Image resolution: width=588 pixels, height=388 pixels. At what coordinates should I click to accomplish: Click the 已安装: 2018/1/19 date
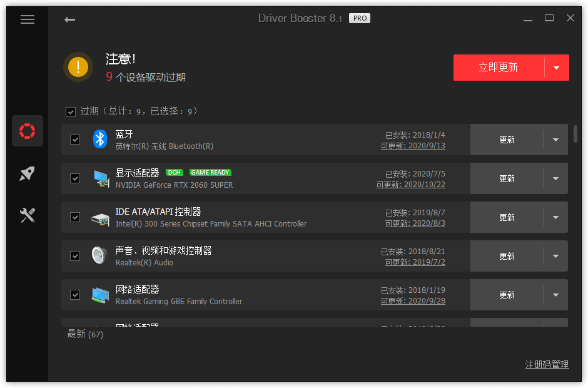click(413, 290)
